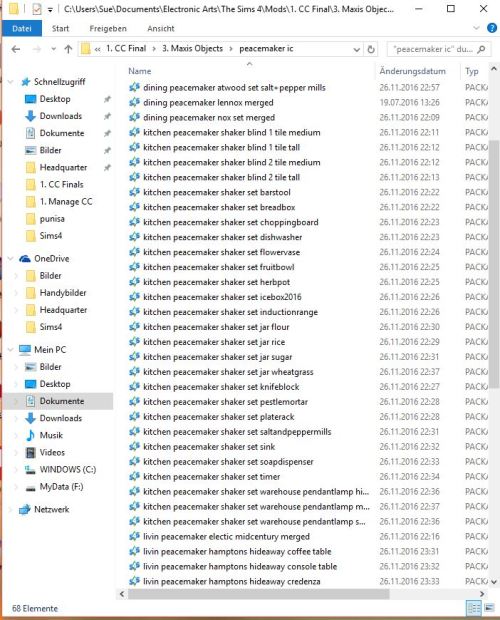Click the back navigation arrow
The width and height of the screenshot is (500, 620).
[x=16, y=49]
